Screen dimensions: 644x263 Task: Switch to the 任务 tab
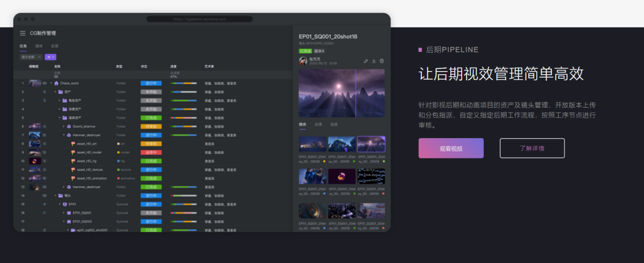click(x=23, y=46)
